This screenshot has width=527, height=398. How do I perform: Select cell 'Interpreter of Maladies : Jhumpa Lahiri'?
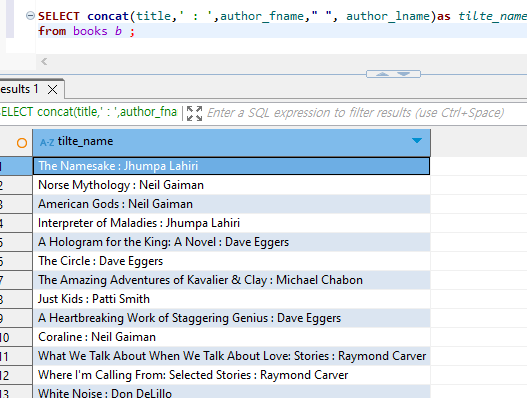pos(231,223)
